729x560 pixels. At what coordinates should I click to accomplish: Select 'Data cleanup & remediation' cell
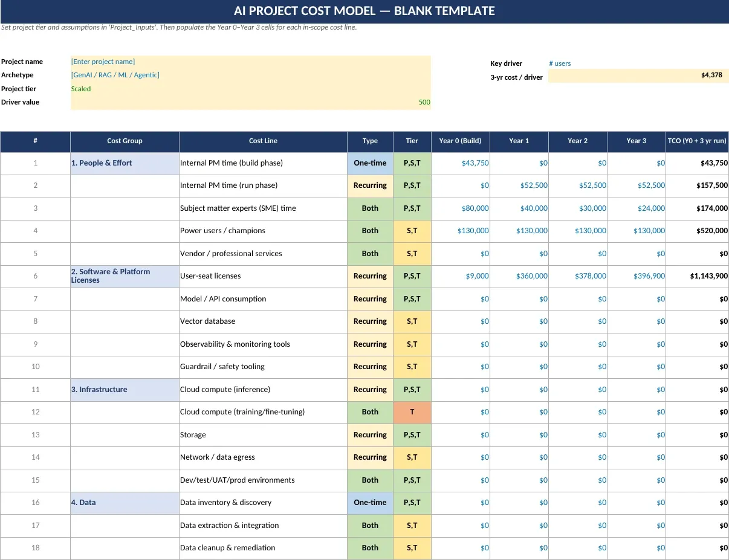tap(263, 548)
